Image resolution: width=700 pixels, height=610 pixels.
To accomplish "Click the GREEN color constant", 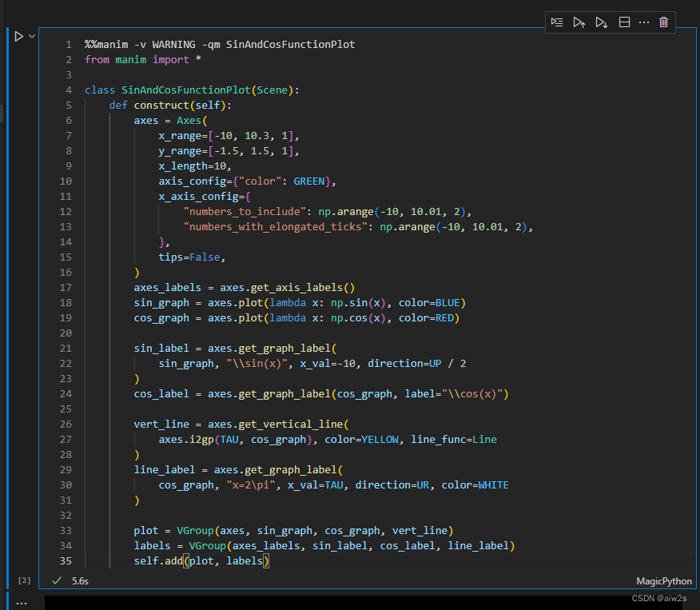I will click(309, 181).
